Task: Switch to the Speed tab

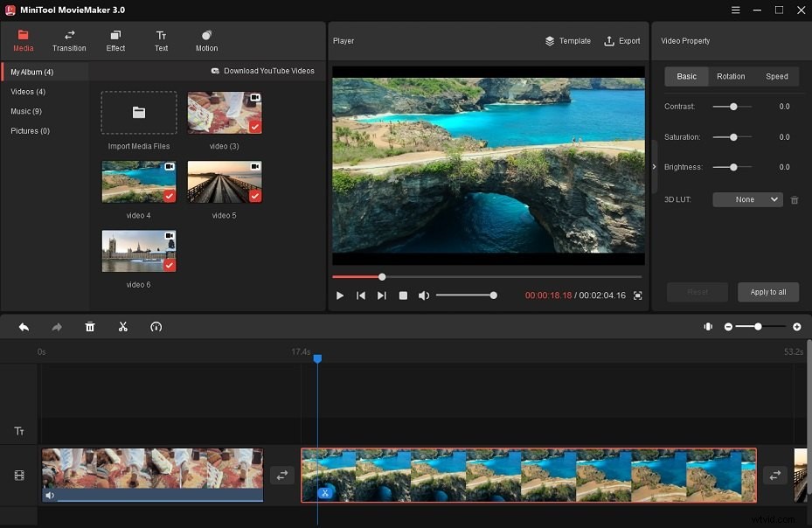Action: [x=777, y=76]
